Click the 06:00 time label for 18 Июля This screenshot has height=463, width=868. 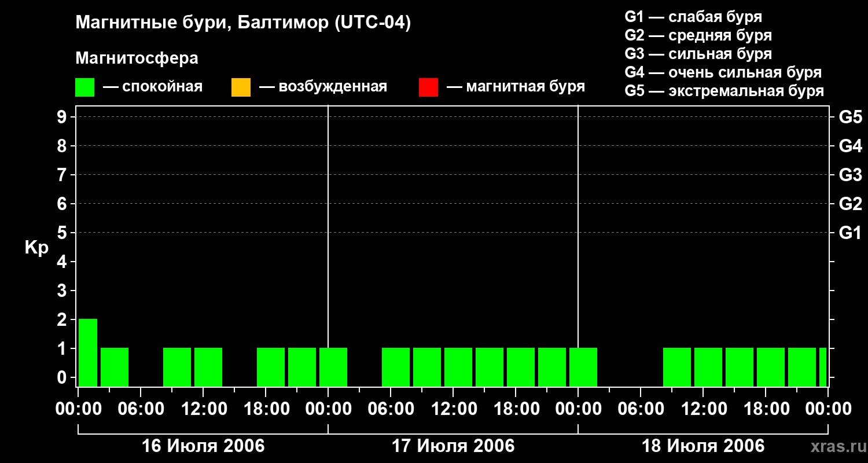click(641, 409)
